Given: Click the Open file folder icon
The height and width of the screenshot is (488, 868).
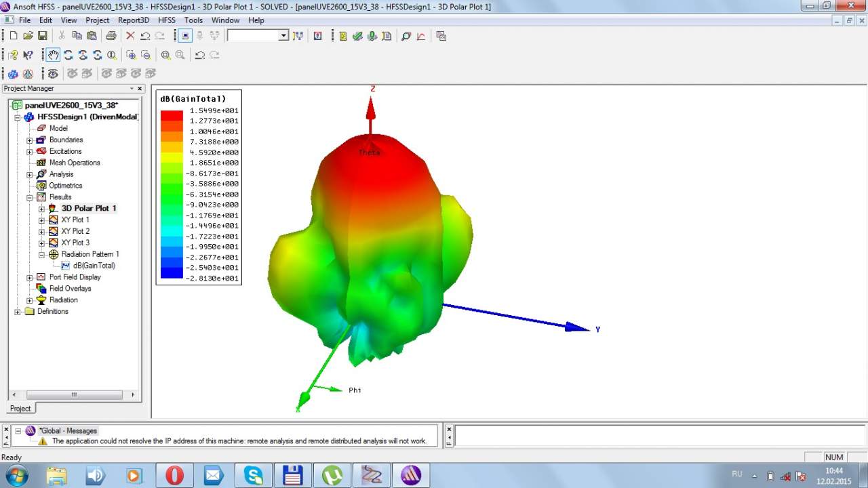Looking at the screenshot, I should point(28,36).
